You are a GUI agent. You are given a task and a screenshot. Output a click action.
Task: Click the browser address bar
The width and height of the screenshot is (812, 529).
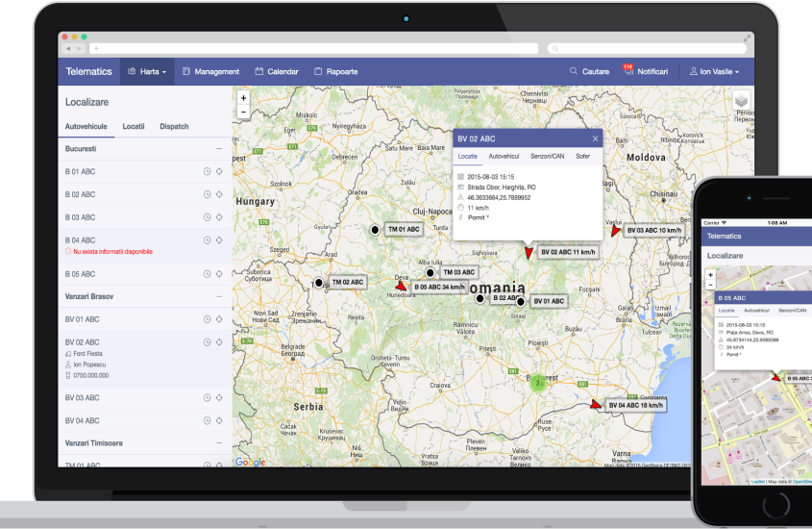(314, 49)
